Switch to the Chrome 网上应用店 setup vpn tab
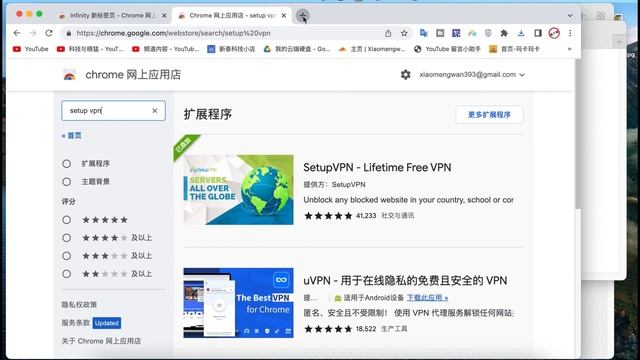640x360 pixels. 232,16
